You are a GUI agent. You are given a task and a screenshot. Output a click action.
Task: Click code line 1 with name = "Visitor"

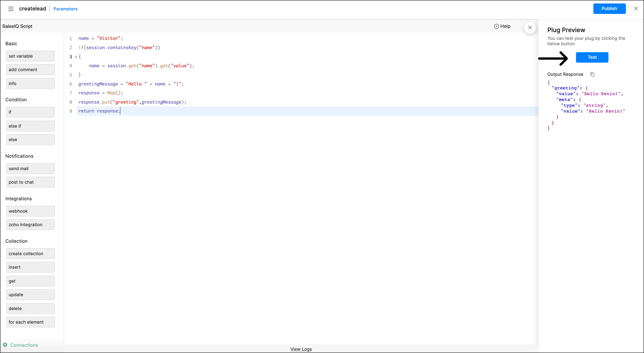100,38
